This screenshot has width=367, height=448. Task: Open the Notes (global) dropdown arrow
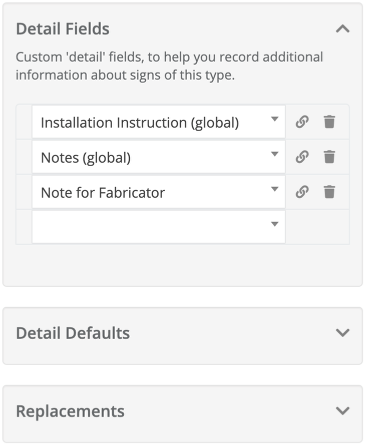(274, 154)
